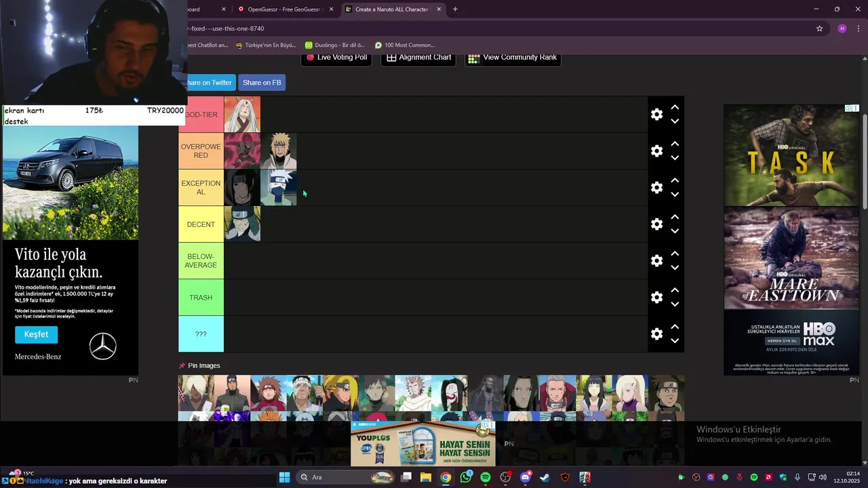Select character thumbnail in DECENT row
The width and height of the screenshot is (868, 488).
point(242,224)
